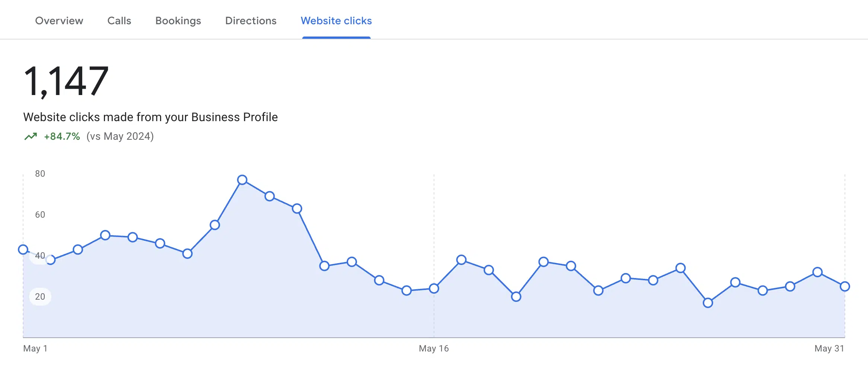Image resolution: width=868 pixels, height=366 pixels.
Task: Click the 80 y-axis label
Action: click(40, 174)
